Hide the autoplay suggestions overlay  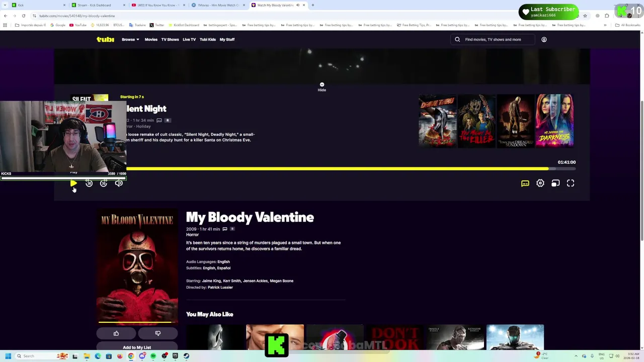pyautogui.click(x=322, y=87)
